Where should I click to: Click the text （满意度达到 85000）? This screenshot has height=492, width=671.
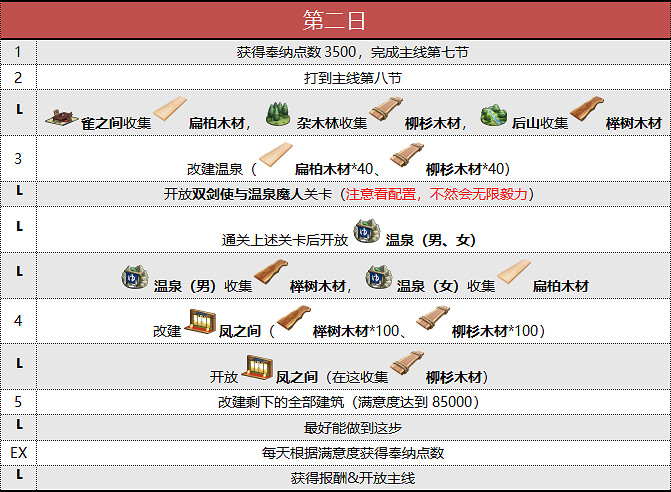click(x=415, y=402)
